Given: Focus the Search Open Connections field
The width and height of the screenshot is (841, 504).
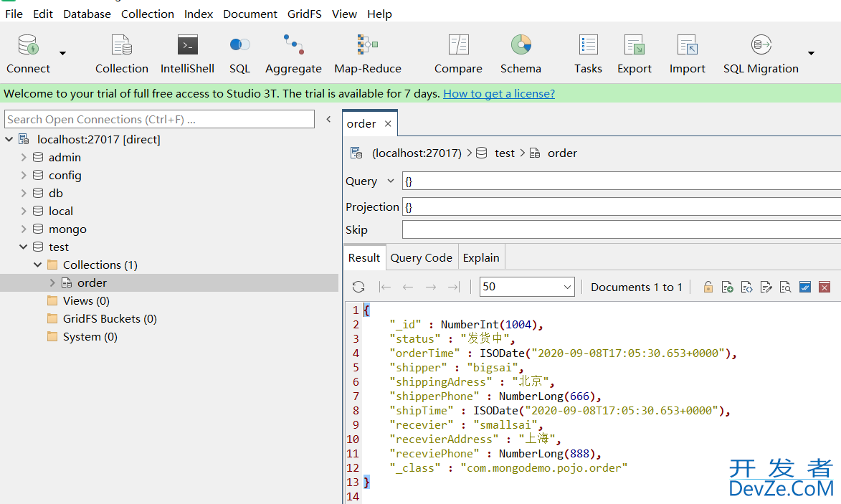Looking at the screenshot, I should point(159,119).
